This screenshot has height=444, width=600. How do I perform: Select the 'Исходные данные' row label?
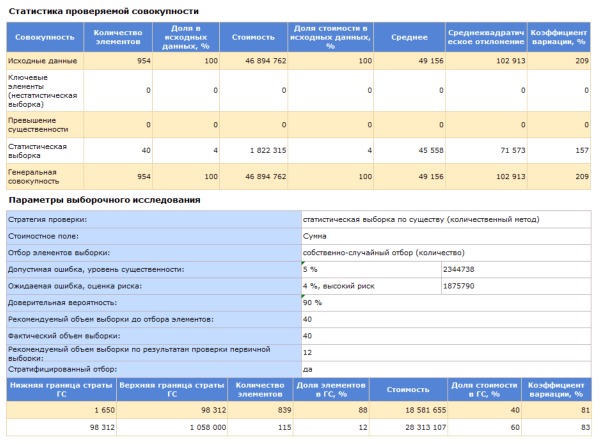tap(43, 61)
